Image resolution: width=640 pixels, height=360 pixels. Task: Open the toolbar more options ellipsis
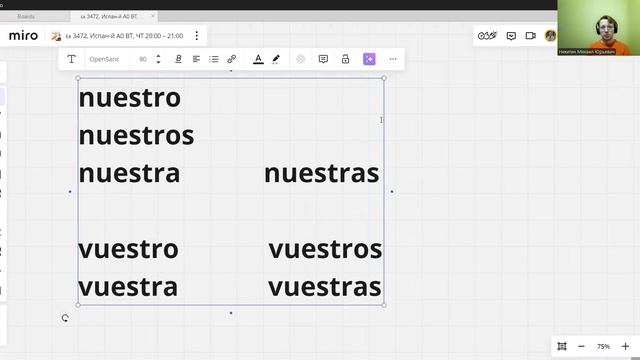[x=393, y=59]
